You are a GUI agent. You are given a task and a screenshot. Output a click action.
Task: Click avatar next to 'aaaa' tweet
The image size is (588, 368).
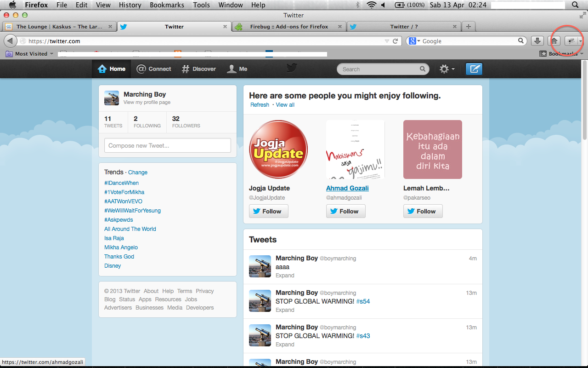point(260,266)
